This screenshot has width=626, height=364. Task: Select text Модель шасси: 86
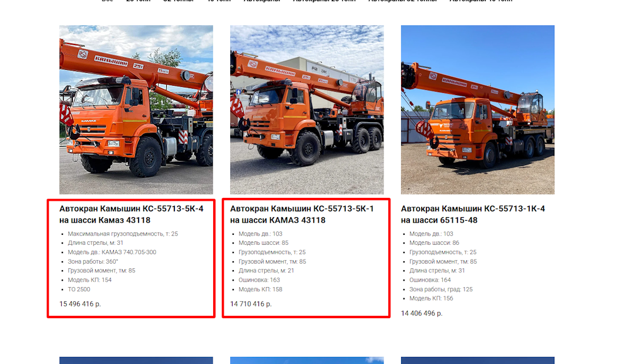point(435,243)
